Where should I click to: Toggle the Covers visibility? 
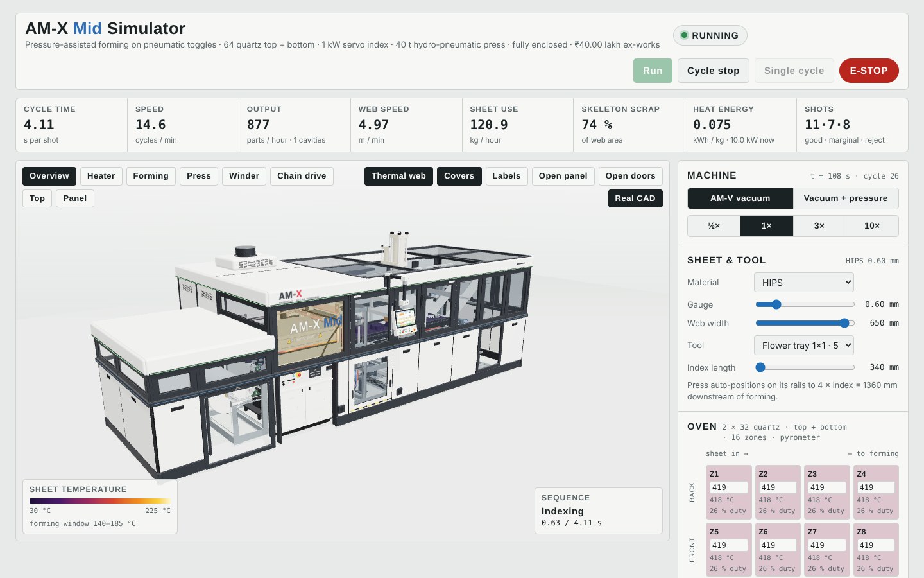coord(459,176)
